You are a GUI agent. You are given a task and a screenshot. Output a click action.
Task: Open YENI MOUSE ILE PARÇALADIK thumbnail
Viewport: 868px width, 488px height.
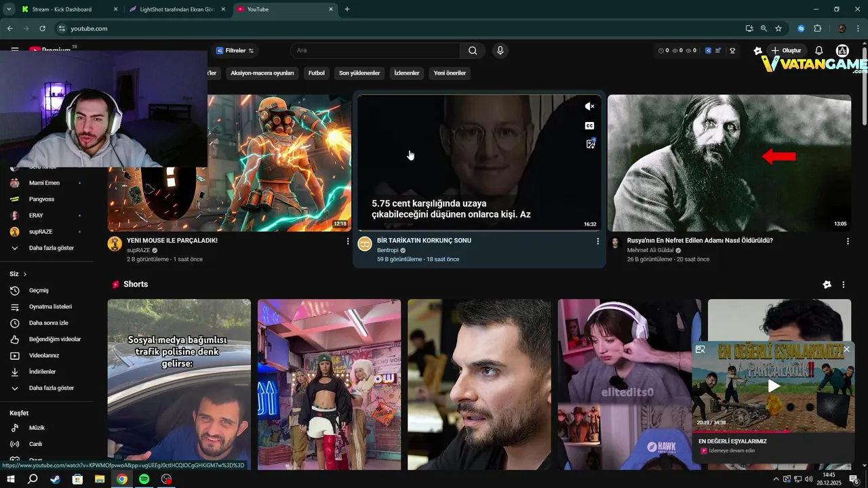pos(279,163)
